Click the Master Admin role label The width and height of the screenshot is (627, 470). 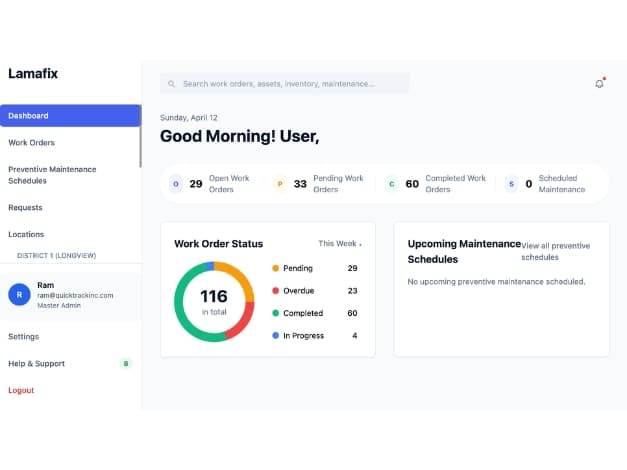59,305
